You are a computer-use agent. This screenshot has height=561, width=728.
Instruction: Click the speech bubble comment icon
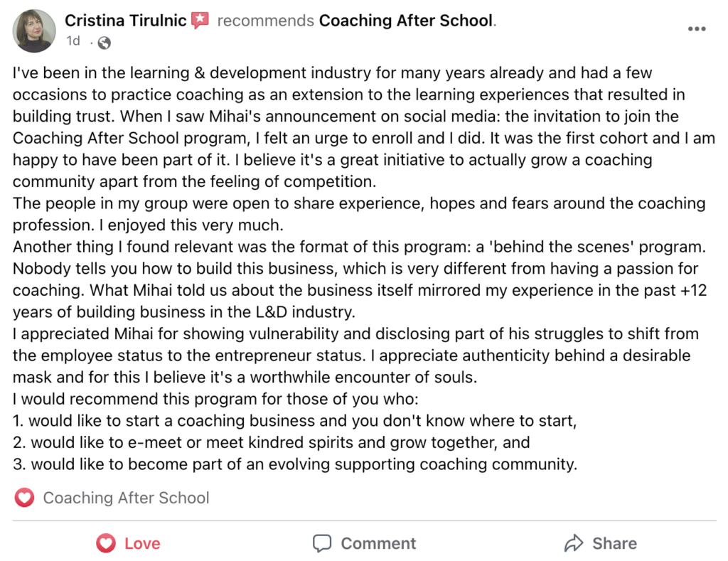[322, 543]
